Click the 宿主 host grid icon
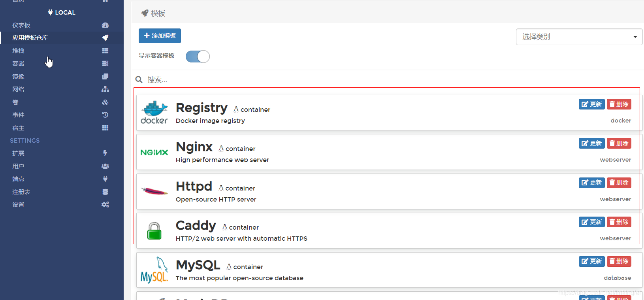This screenshot has width=644, height=300. coord(105,128)
